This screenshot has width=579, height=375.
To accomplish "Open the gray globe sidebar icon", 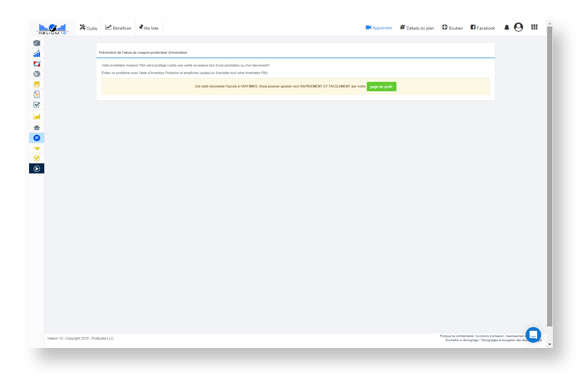I will [37, 74].
